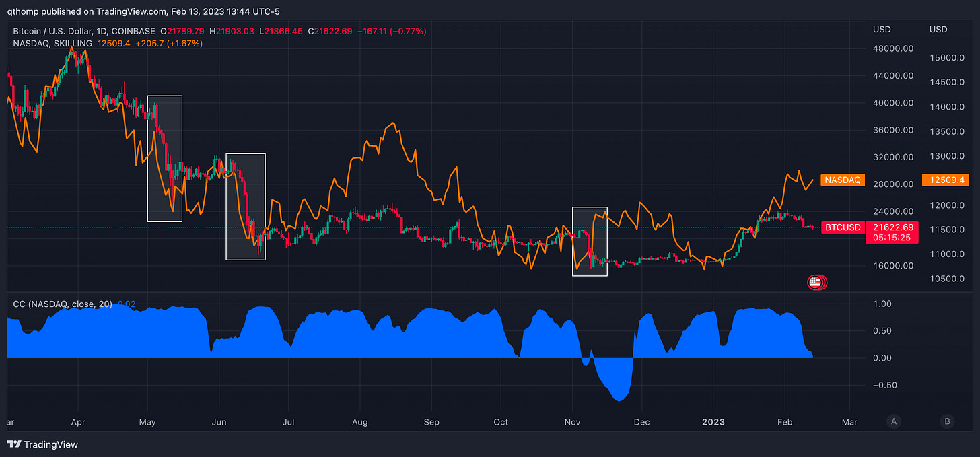This screenshot has height=457, width=980.
Task: Click the 15000.0 NASDAQ axis label
Action: (947, 58)
